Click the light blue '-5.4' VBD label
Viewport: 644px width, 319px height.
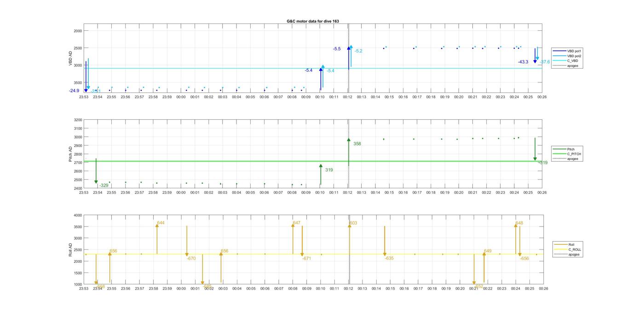click(x=331, y=71)
